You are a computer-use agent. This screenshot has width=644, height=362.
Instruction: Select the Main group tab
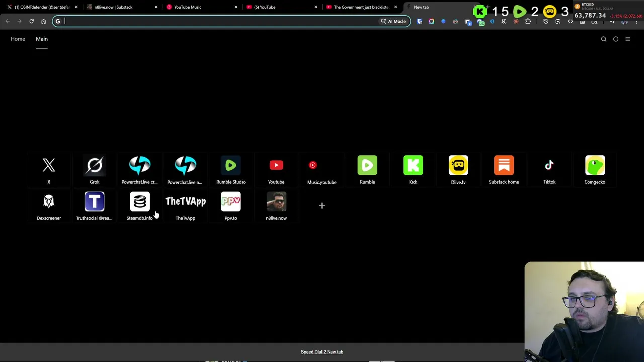pos(42,39)
